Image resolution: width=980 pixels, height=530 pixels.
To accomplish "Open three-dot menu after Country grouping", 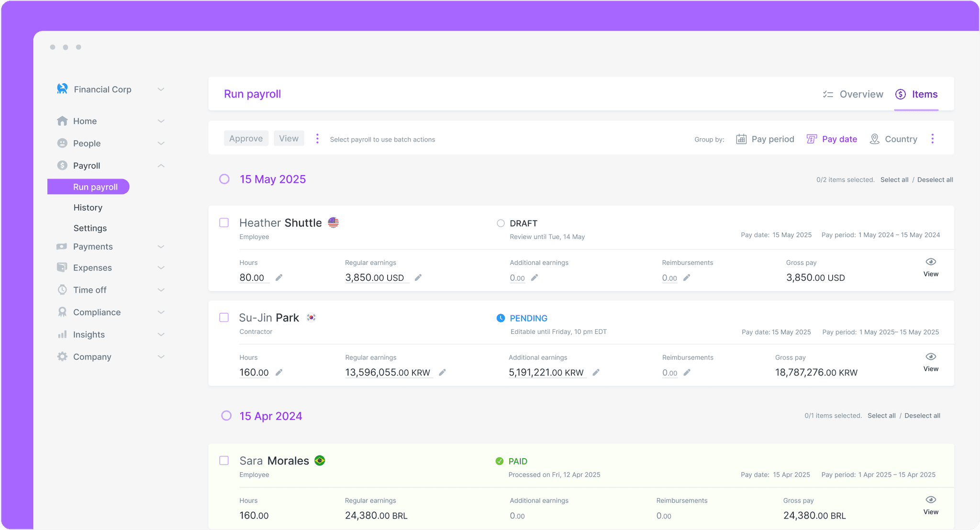I will point(932,139).
